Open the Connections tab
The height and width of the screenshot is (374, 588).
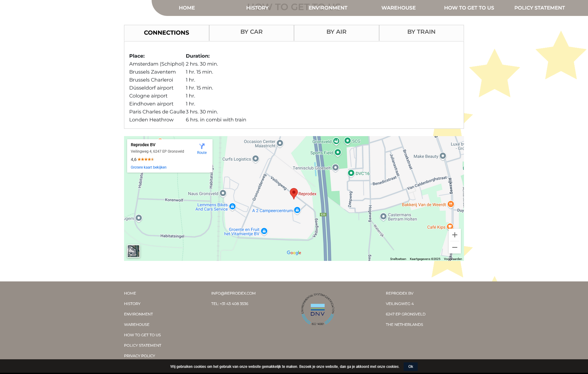pos(167,33)
